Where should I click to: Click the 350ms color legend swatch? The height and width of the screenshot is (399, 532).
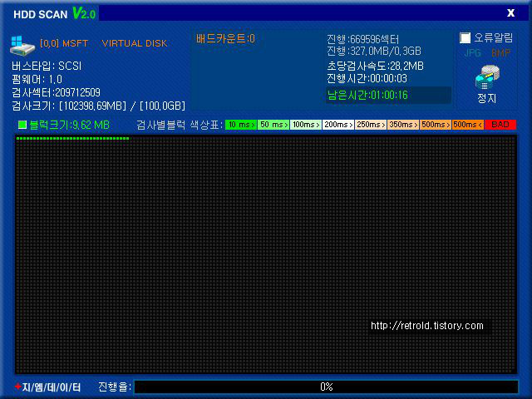click(x=403, y=125)
